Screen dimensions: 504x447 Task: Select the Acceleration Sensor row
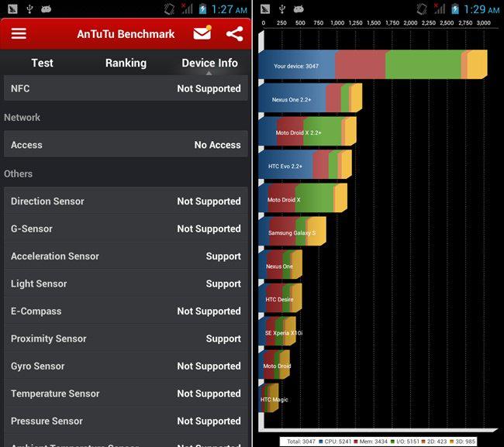pos(126,256)
